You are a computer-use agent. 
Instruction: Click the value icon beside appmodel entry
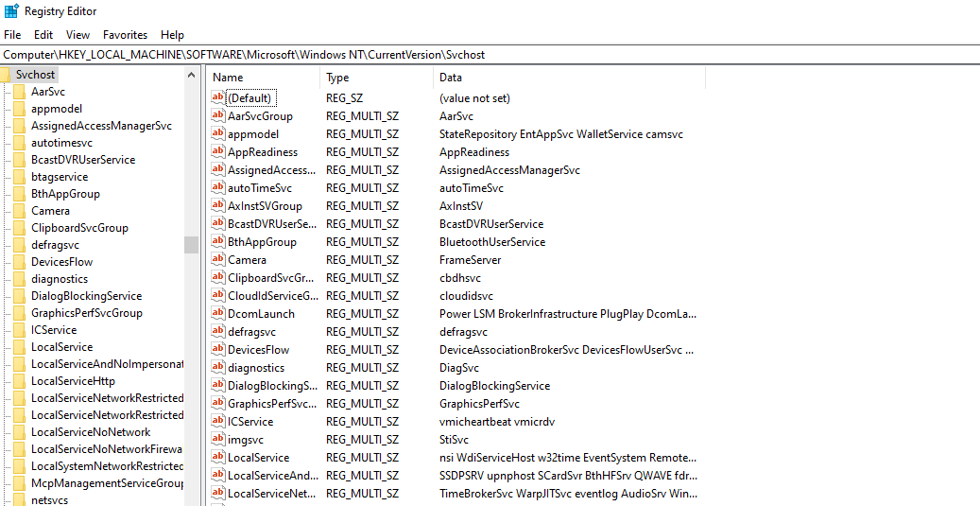click(x=217, y=134)
